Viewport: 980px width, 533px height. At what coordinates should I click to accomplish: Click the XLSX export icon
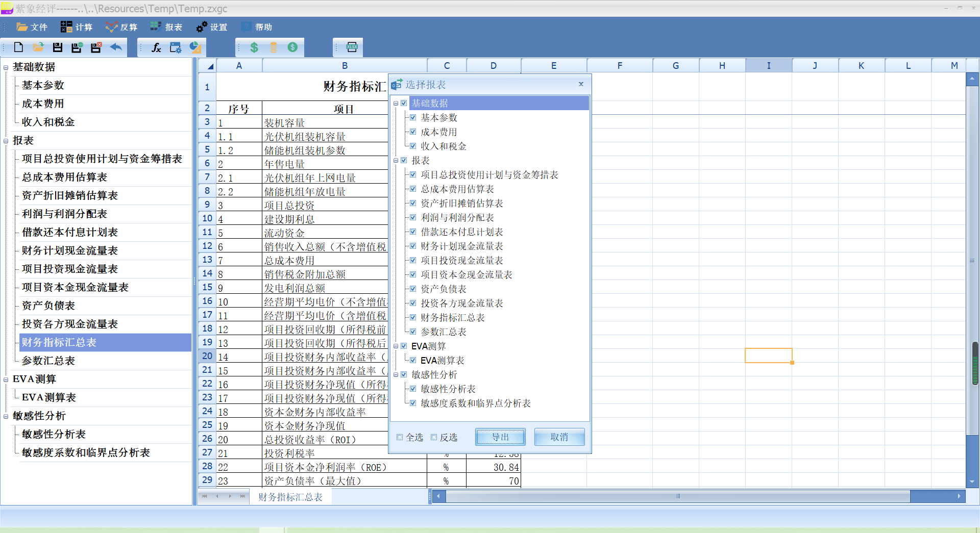click(x=352, y=47)
